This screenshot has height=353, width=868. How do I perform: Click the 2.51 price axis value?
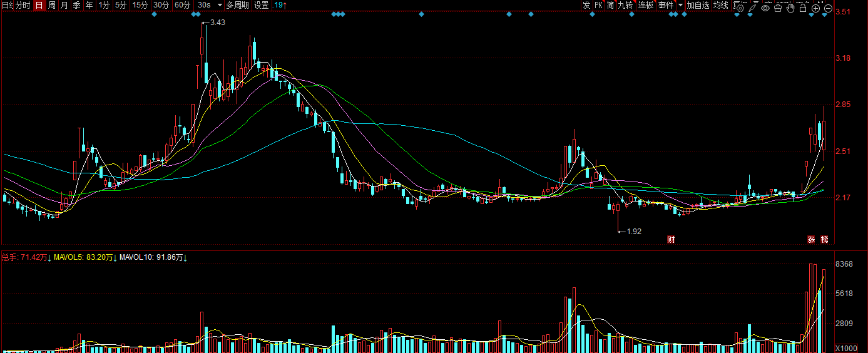pos(843,151)
